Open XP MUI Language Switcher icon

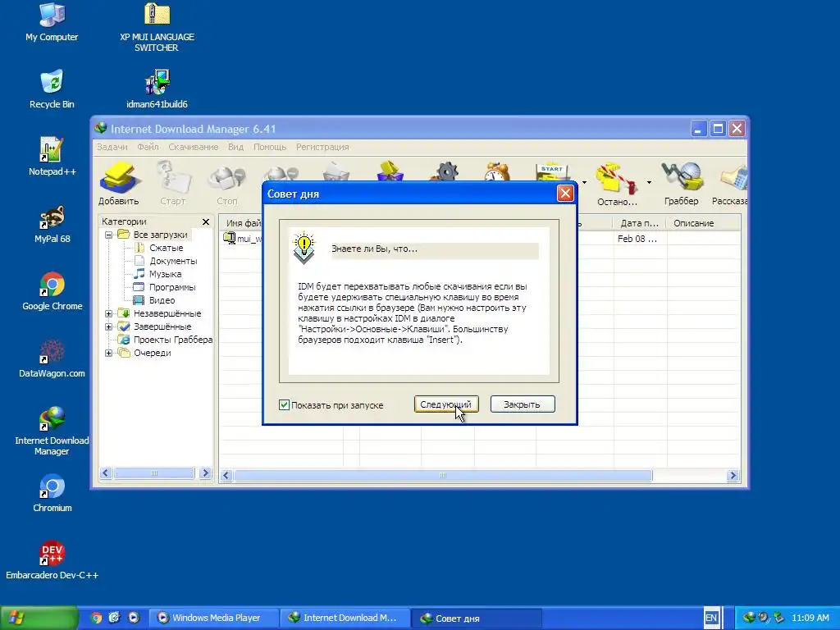point(157,27)
